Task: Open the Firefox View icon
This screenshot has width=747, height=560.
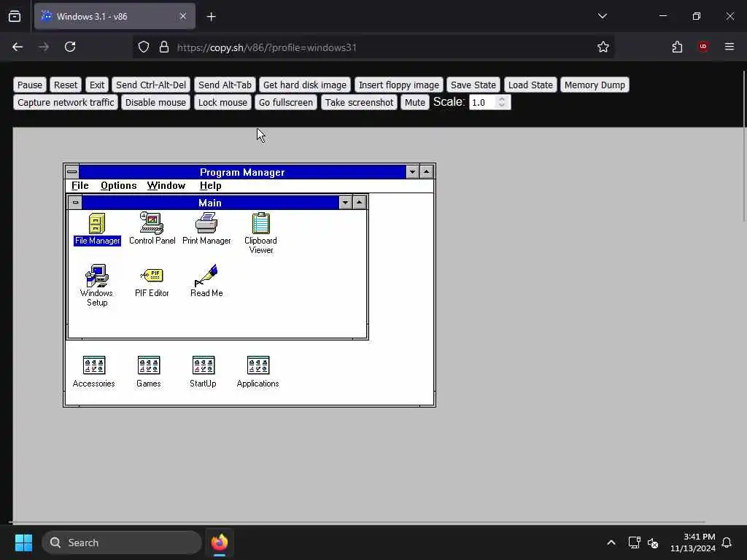Action: click(x=15, y=17)
